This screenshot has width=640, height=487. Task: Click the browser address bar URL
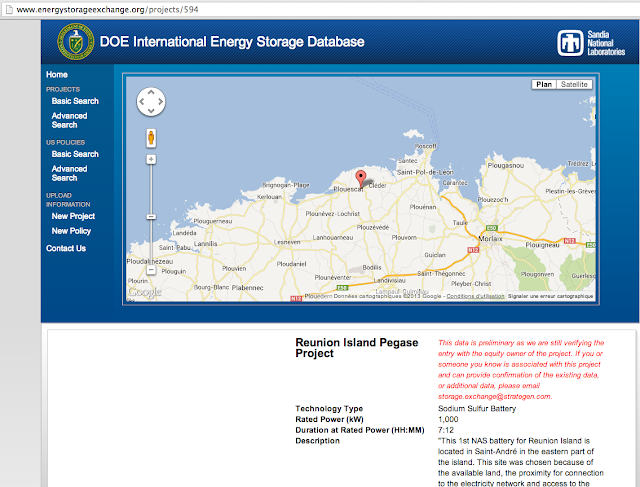[x=107, y=9]
